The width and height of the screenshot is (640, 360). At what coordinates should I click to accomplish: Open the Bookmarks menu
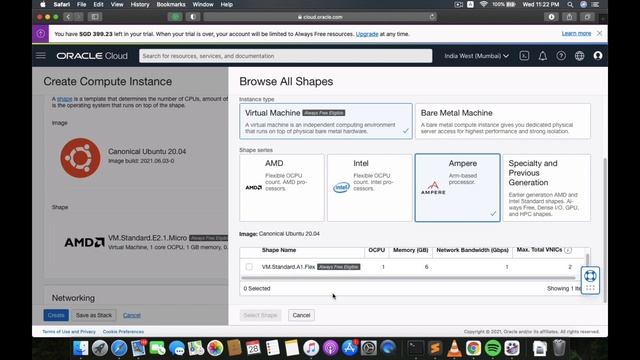tap(171, 4)
